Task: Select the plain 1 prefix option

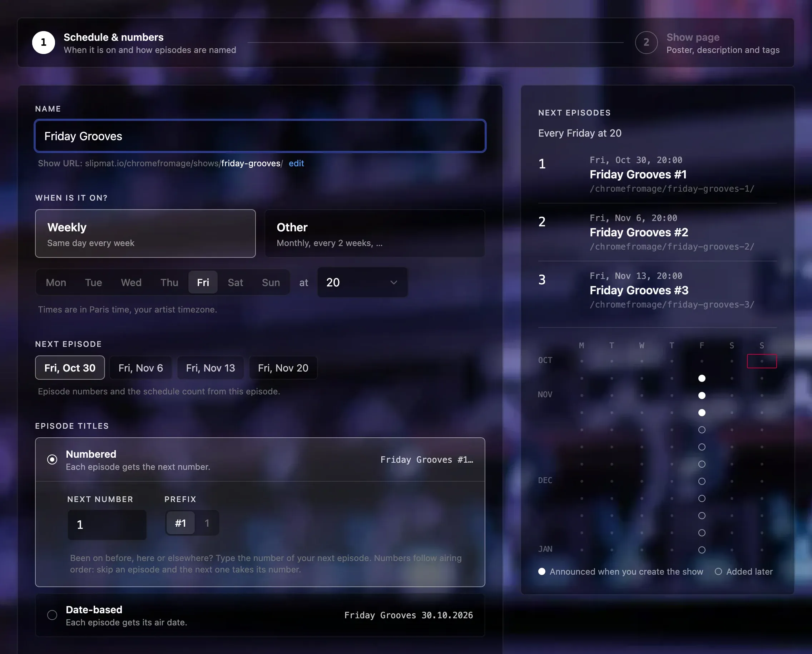Action: (207, 523)
